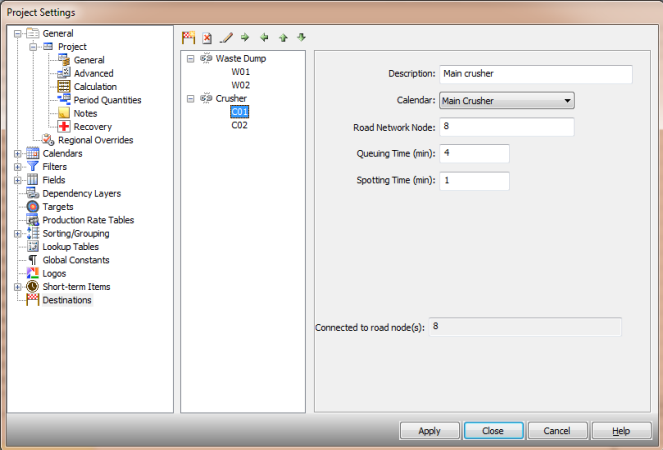Viewport: 663px width, 450px height.
Task: Select the C02 crusher entry
Action: tap(239, 126)
